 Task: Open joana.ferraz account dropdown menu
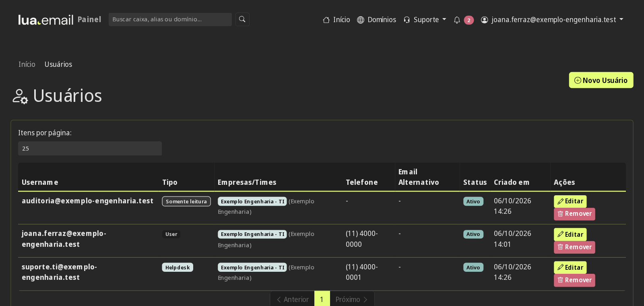[552, 20]
